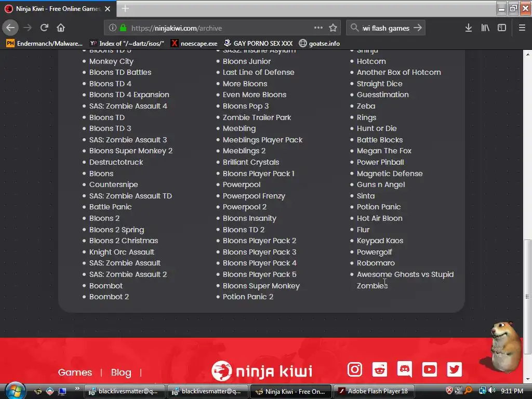
Task: Open noescape.exe bookmark
Action: 194,44
